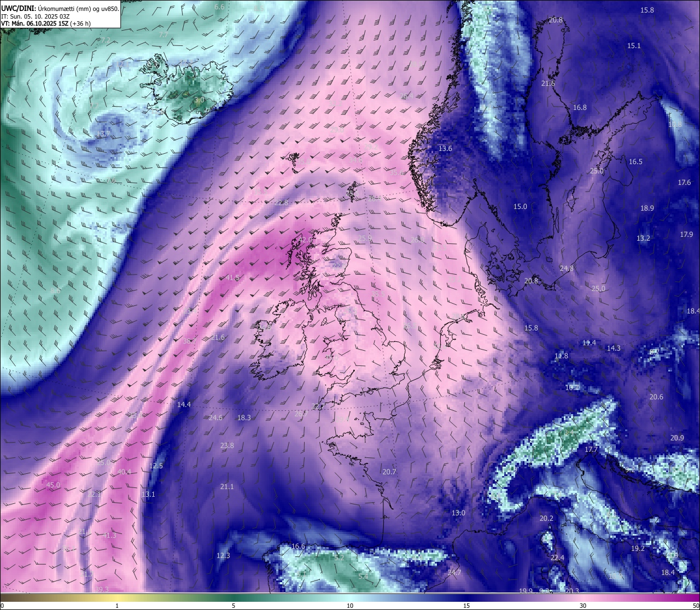Click the 50 tick label on the colour scale
This screenshot has height=610, width=700.
695,606
